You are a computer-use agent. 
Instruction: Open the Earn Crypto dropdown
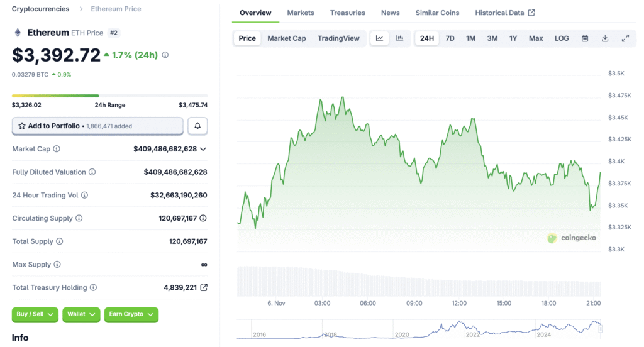coord(131,314)
